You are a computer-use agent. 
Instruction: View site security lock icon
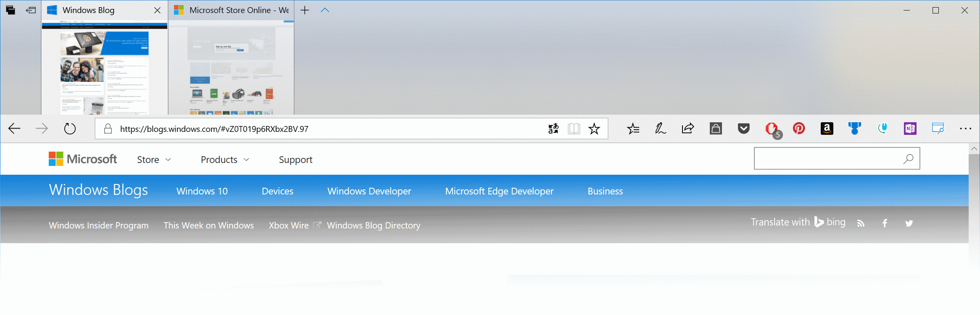pyautogui.click(x=108, y=129)
